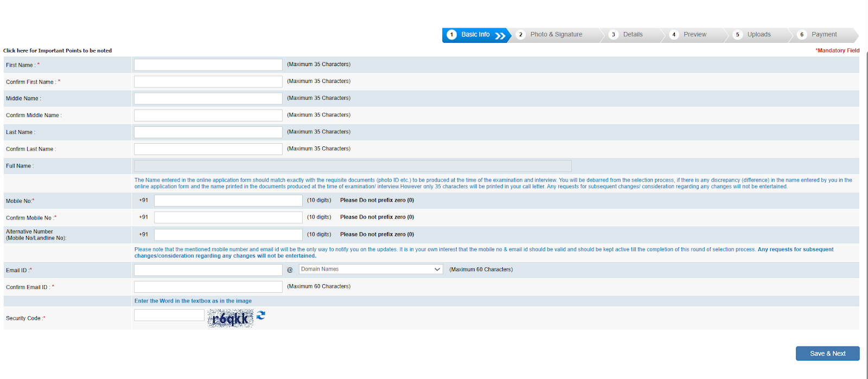Screen dimensions: 868x379
Task: Go to Photo & Signature step
Action: (x=556, y=35)
